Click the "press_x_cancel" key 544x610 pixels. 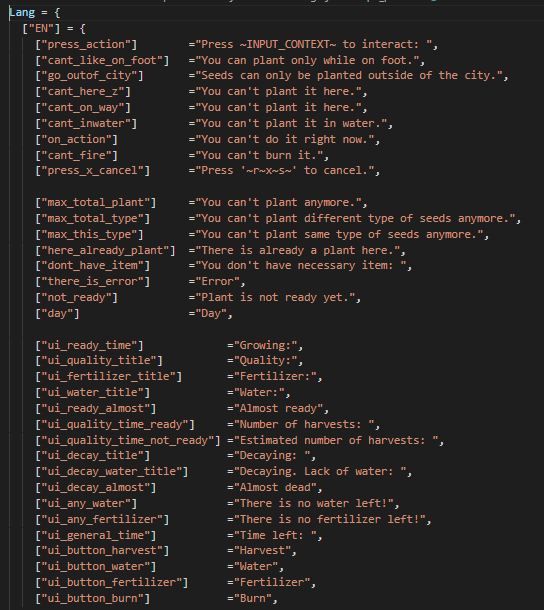click(x=93, y=170)
